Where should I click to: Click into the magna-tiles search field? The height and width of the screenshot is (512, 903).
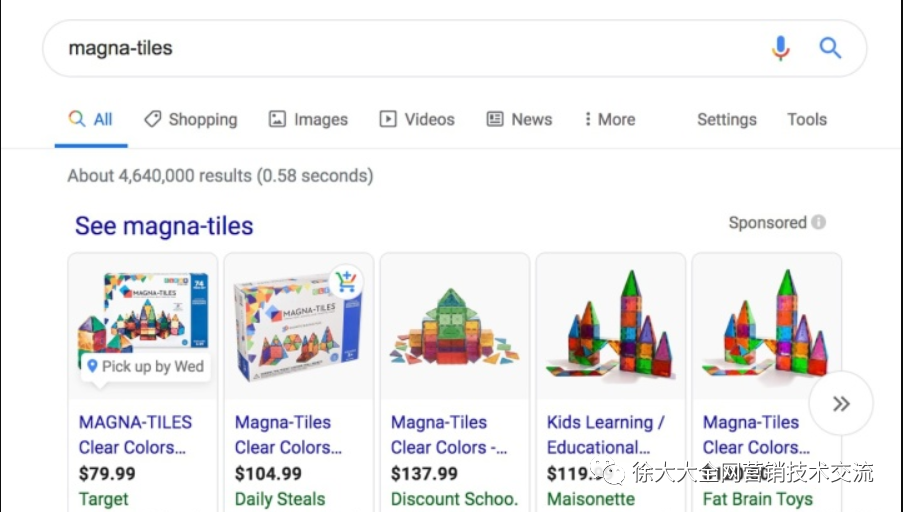(400, 48)
